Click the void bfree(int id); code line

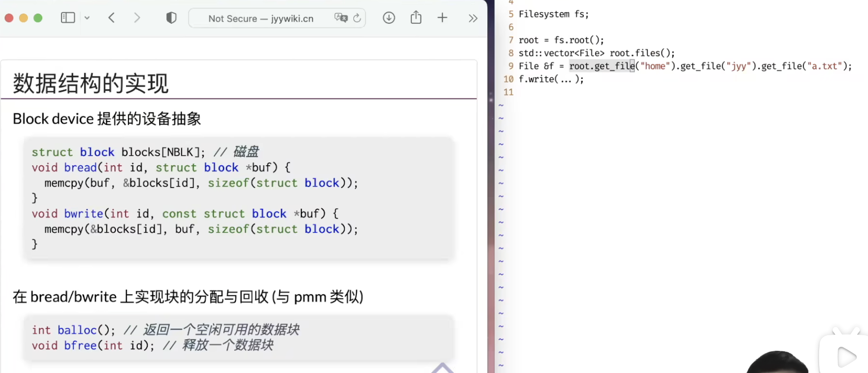(x=153, y=346)
